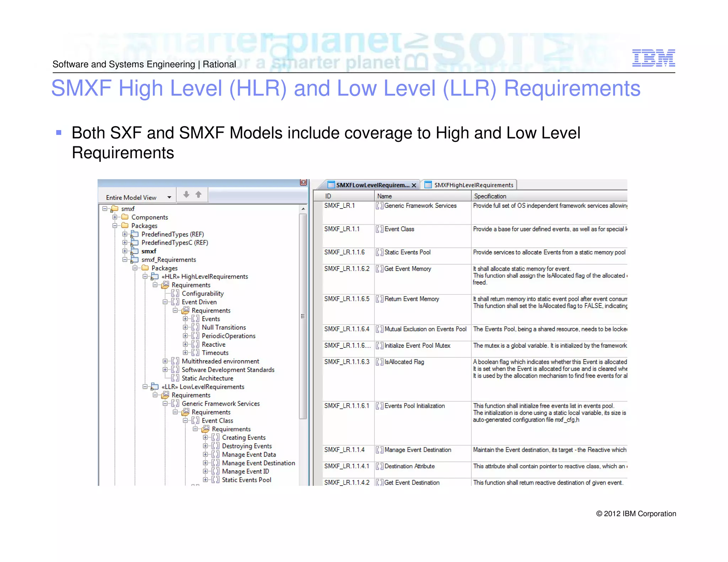
Task: Expand the Multithreaded environment node
Action: pos(165,361)
